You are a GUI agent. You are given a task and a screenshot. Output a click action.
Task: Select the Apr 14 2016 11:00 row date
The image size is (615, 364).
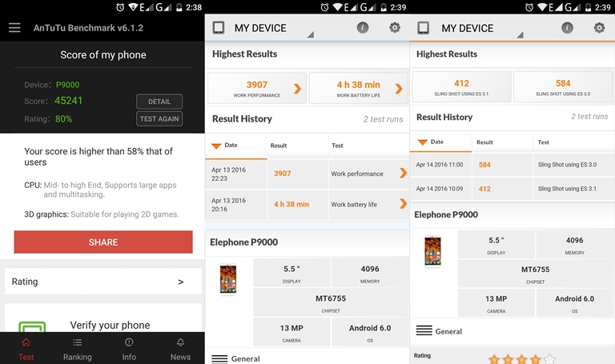pos(440,165)
